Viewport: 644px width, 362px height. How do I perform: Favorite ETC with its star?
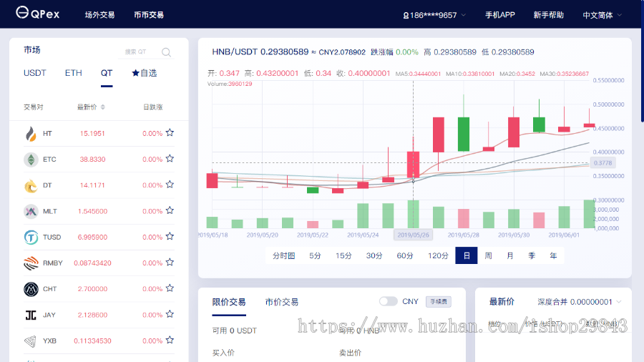tap(170, 158)
